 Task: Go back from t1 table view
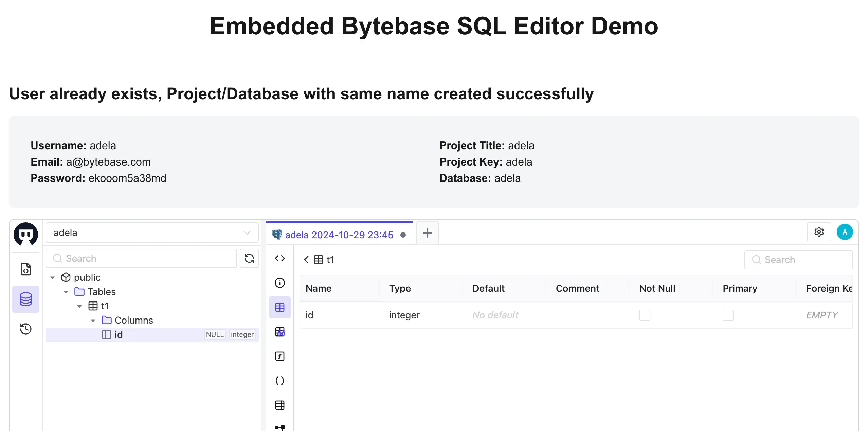click(306, 260)
